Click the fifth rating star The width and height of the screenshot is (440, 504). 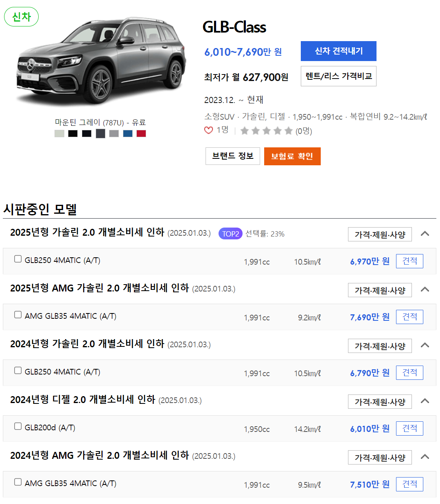pos(289,131)
